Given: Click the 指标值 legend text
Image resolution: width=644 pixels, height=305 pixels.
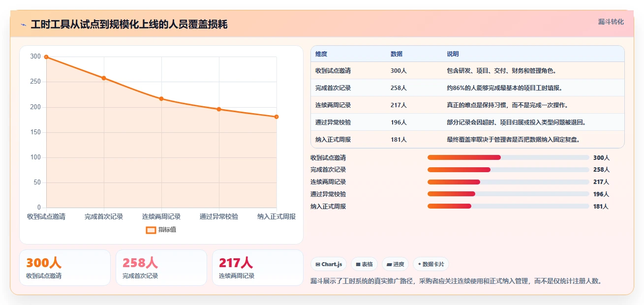Looking at the screenshot, I should (x=167, y=230).
